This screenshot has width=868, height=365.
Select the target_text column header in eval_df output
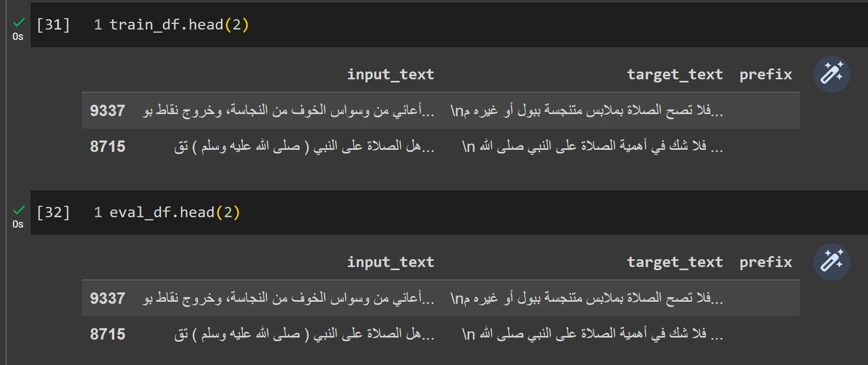click(x=674, y=261)
